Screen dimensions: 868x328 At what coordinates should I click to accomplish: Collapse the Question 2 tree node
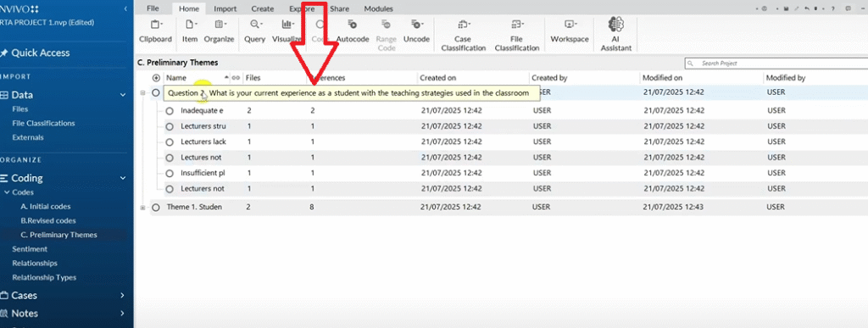click(x=142, y=93)
